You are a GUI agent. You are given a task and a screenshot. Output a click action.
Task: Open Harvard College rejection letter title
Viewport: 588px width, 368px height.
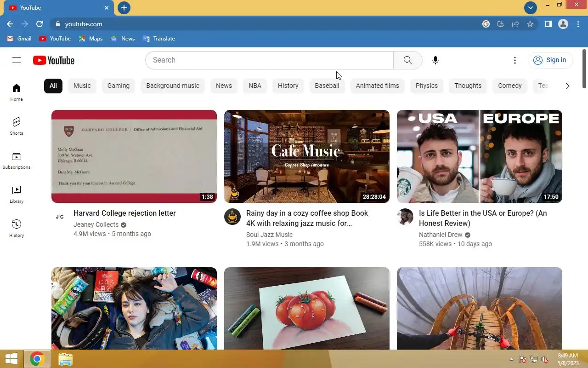(x=124, y=213)
